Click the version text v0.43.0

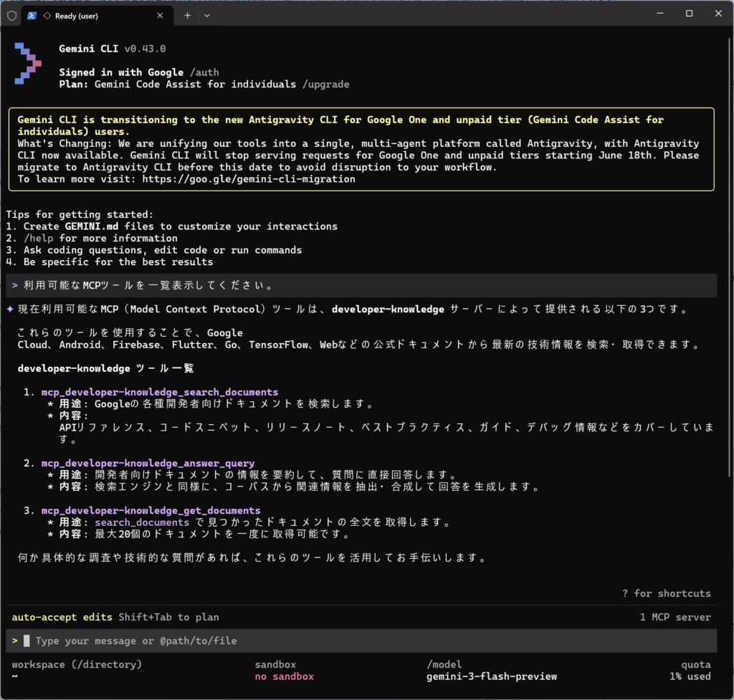145,49
